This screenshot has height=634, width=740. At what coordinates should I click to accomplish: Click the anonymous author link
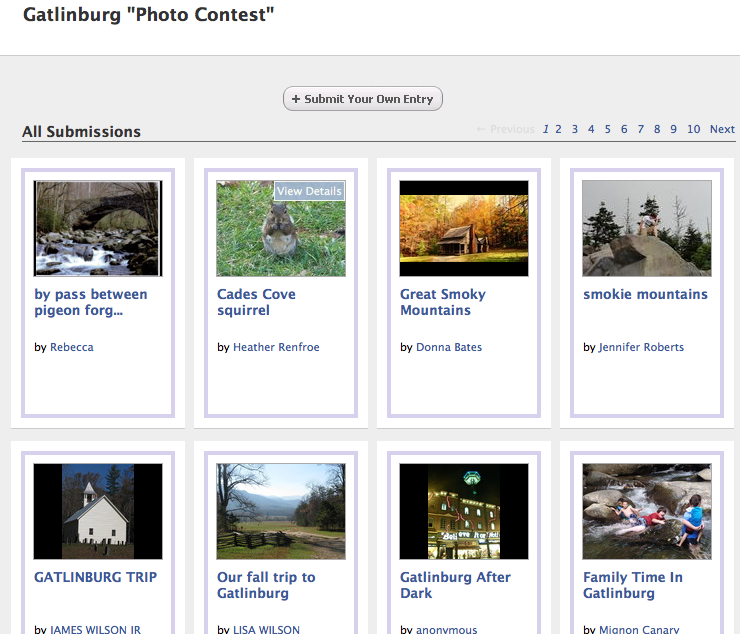click(446, 629)
